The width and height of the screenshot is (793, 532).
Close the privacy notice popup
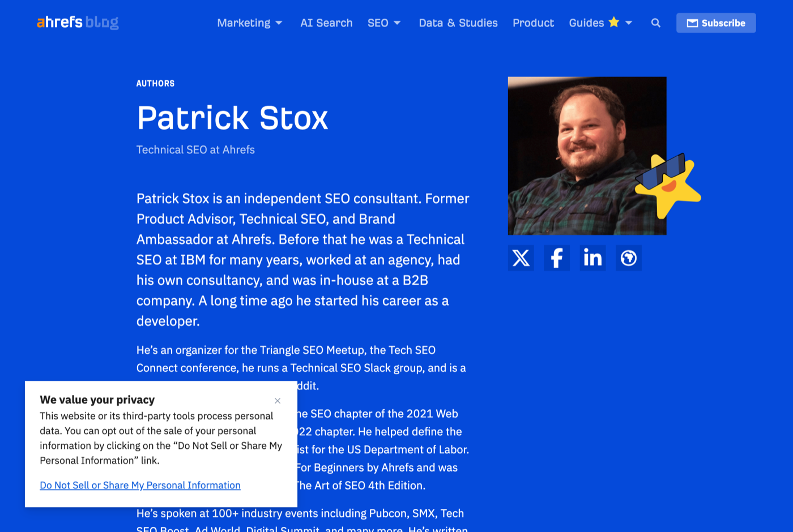coord(278,401)
